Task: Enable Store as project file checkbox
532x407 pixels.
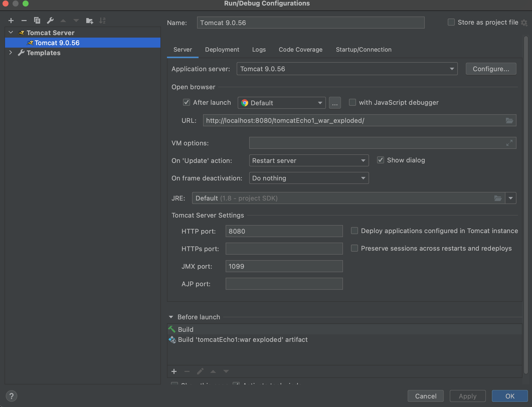Action: coord(451,22)
